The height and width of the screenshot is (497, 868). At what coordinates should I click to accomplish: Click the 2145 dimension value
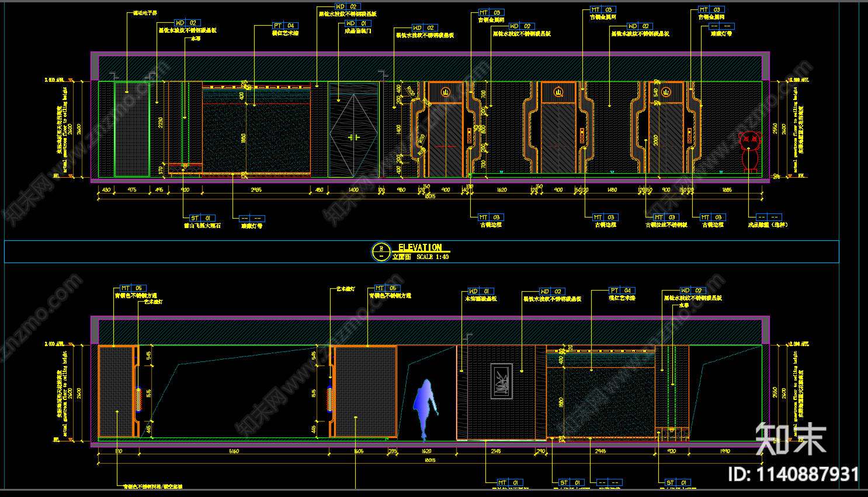496,451
